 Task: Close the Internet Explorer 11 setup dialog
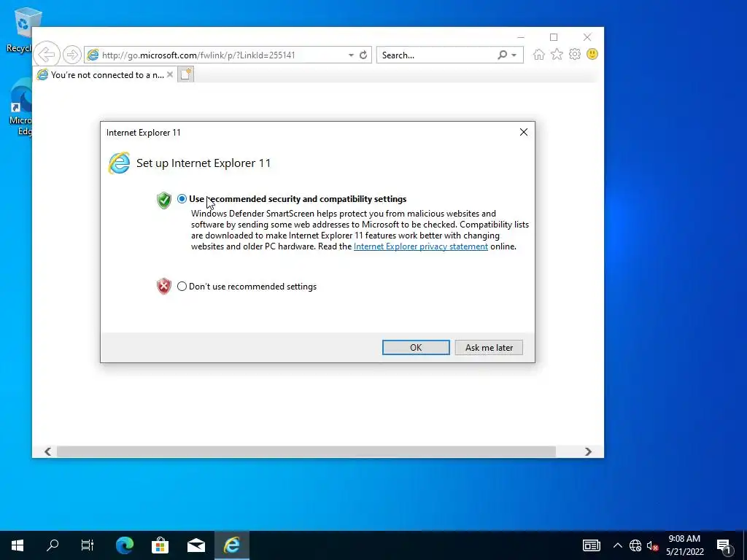[524, 133]
